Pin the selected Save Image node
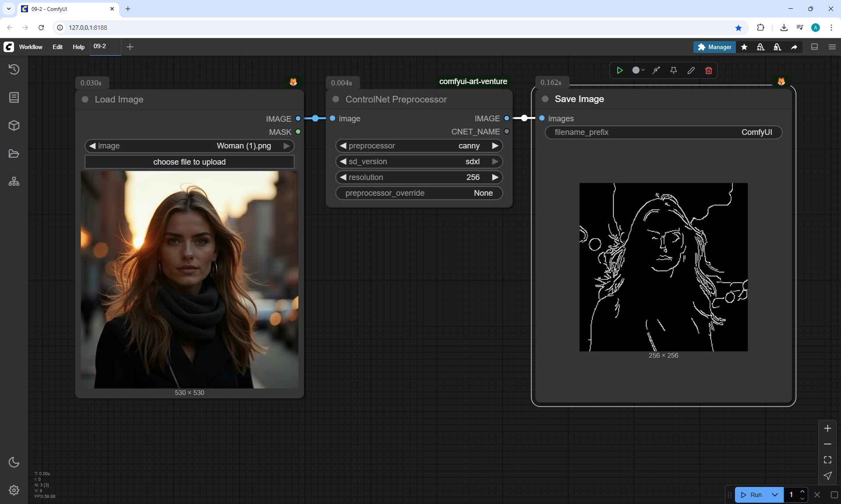 [x=673, y=70]
